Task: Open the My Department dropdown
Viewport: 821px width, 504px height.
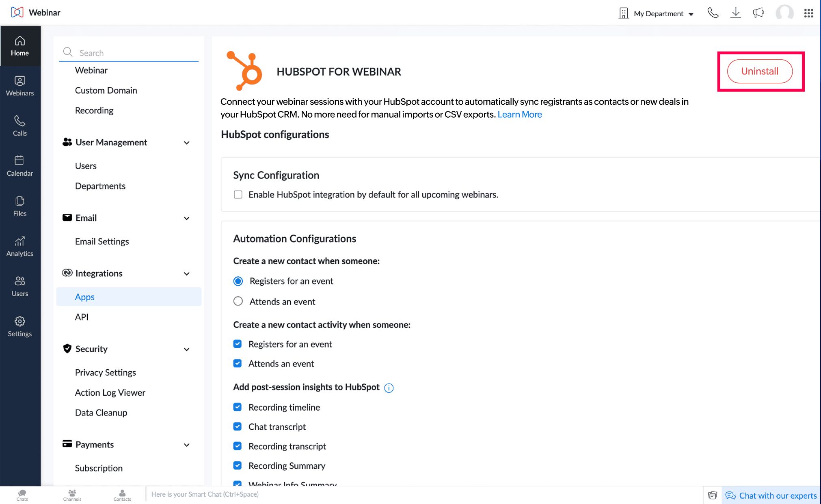Action: (657, 13)
